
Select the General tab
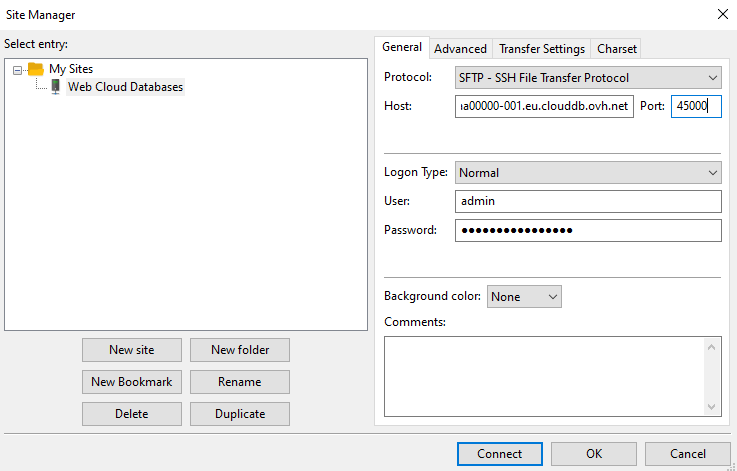click(x=402, y=47)
